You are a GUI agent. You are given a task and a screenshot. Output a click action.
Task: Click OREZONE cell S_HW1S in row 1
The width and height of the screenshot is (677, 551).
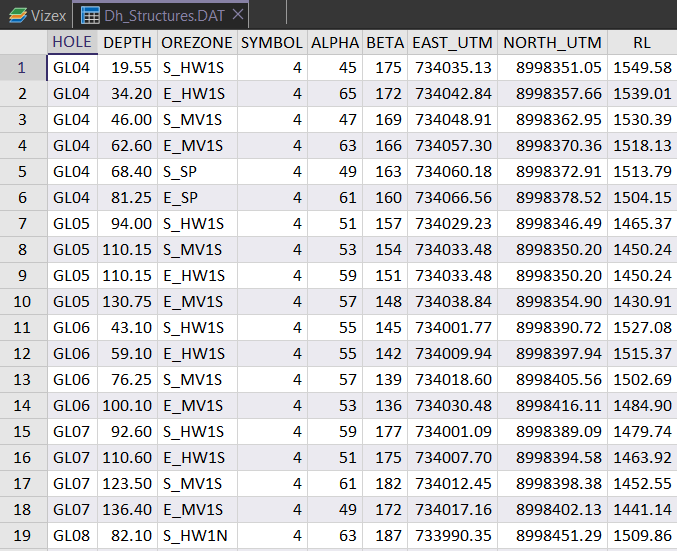tap(197, 68)
